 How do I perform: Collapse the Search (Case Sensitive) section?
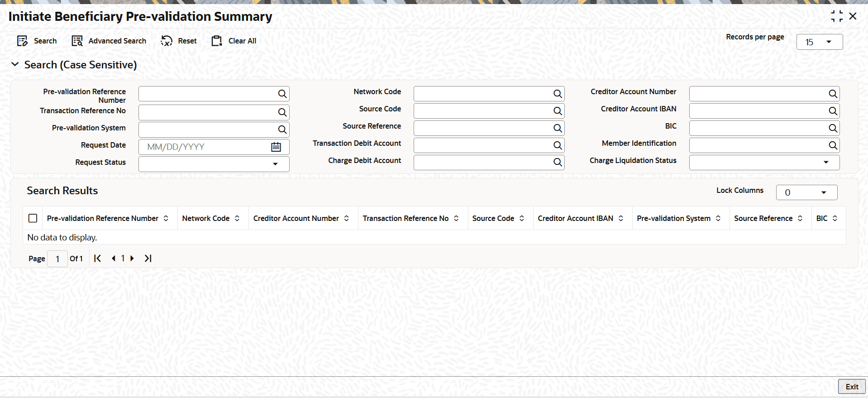pos(15,65)
